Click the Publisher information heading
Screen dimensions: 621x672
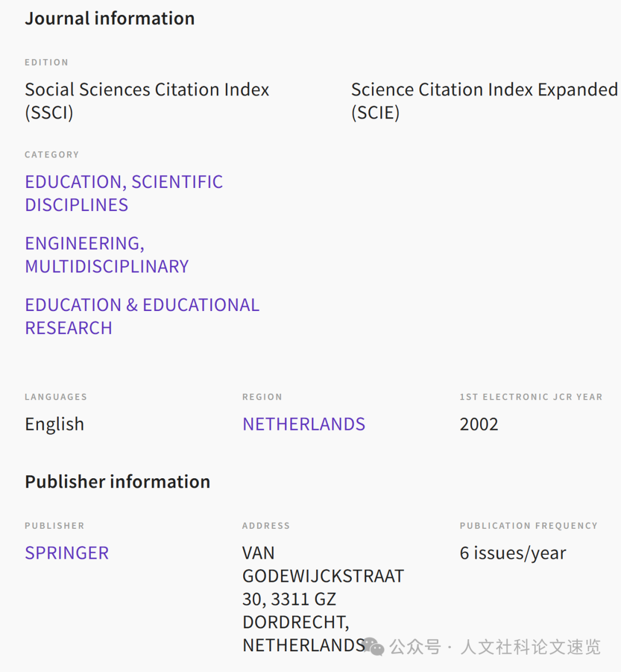(117, 482)
